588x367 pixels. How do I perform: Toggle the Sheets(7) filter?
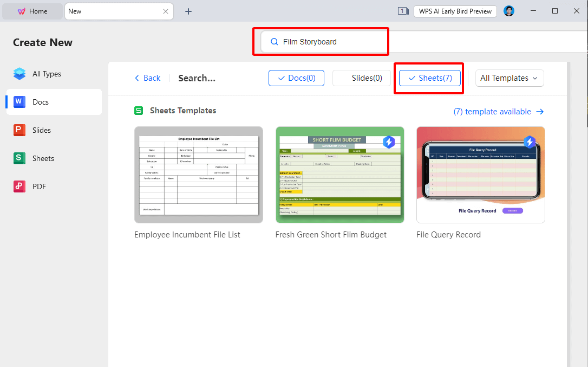coord(430,78)
